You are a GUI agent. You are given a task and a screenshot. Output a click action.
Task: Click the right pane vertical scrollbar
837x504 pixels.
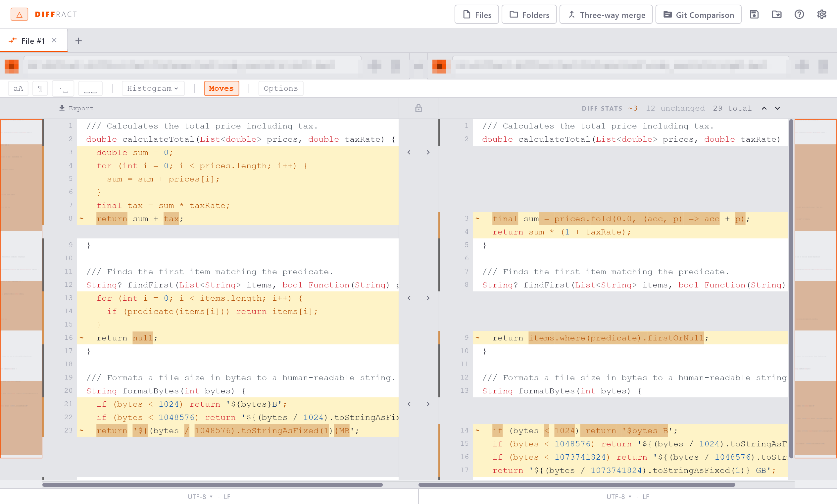791,289
